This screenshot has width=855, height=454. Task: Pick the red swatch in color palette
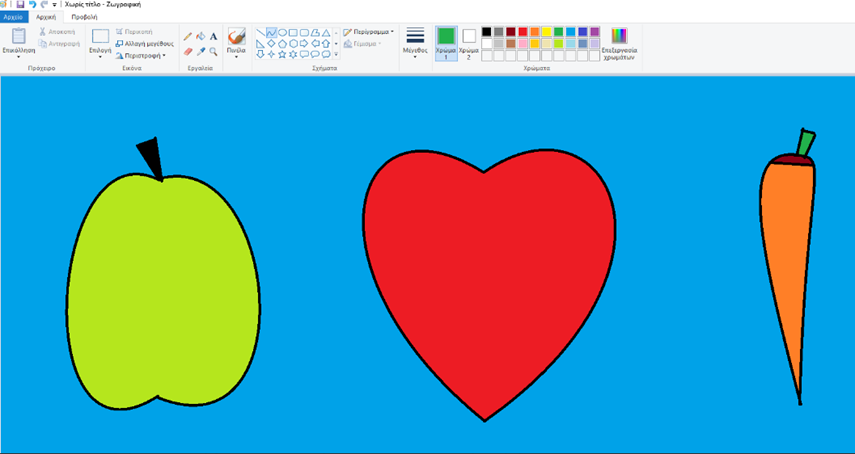pyautogui.click(x=523, y=32)
